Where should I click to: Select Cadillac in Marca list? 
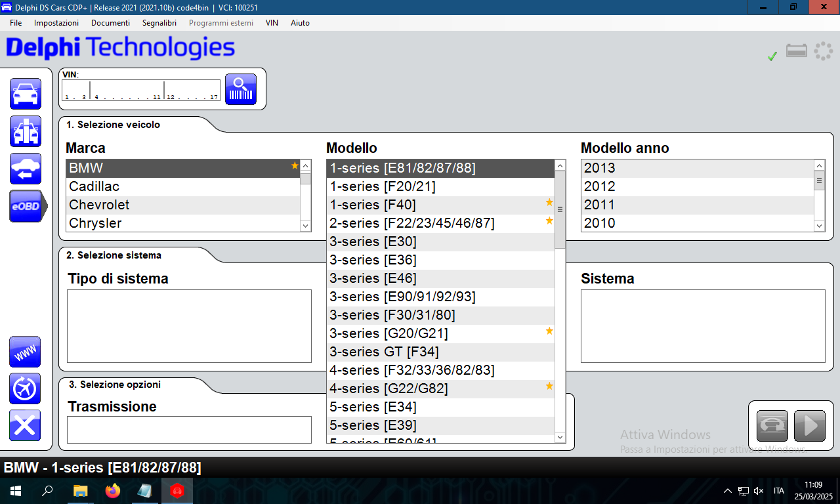(x=183, y=187)
